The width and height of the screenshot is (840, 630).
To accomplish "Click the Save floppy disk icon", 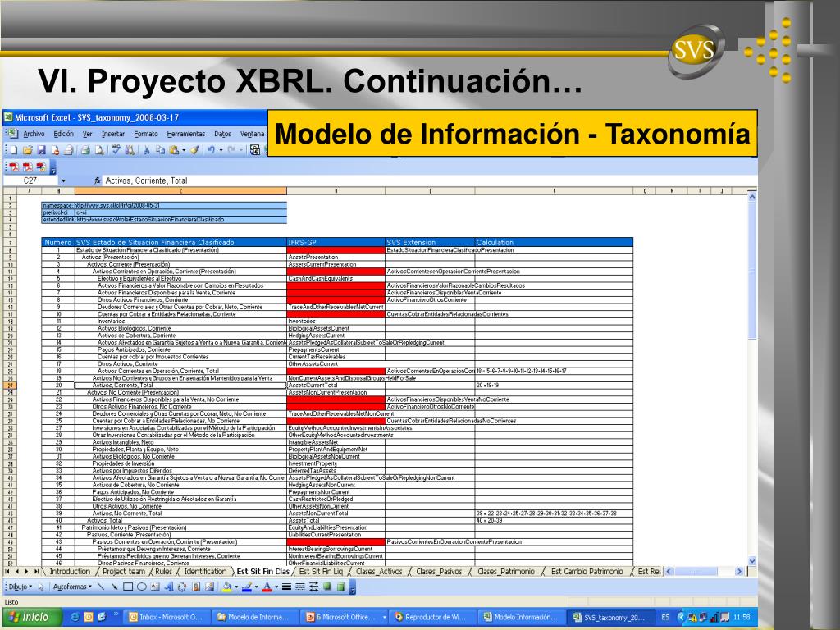I will click(41, 150).
